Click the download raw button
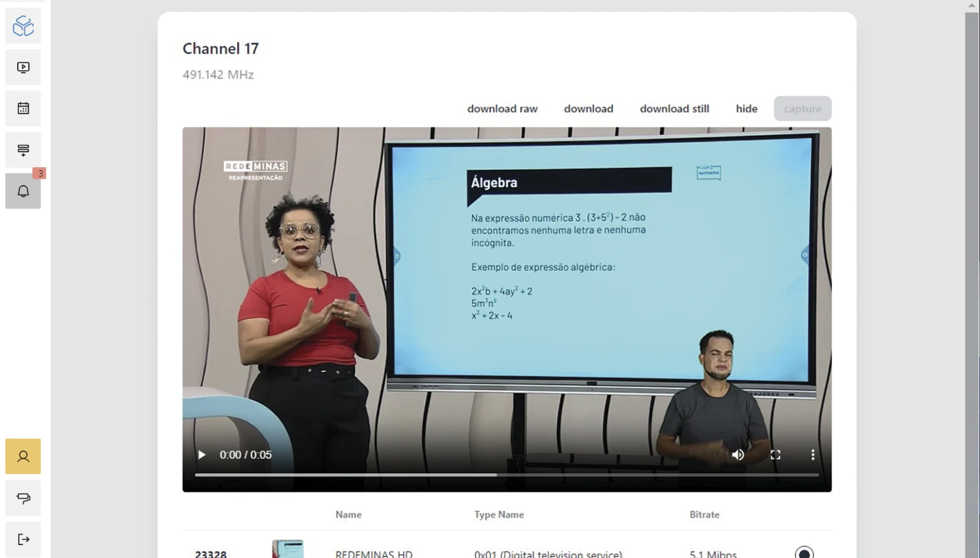 pos(502,108)
